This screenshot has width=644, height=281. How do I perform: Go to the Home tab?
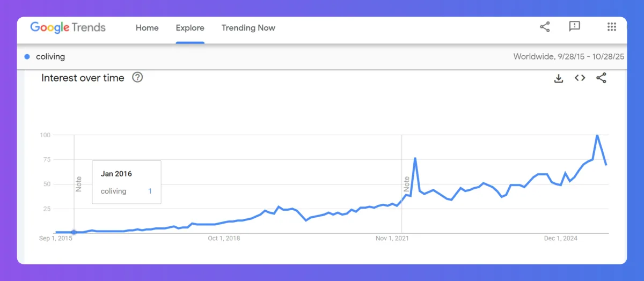pos(147,28)
